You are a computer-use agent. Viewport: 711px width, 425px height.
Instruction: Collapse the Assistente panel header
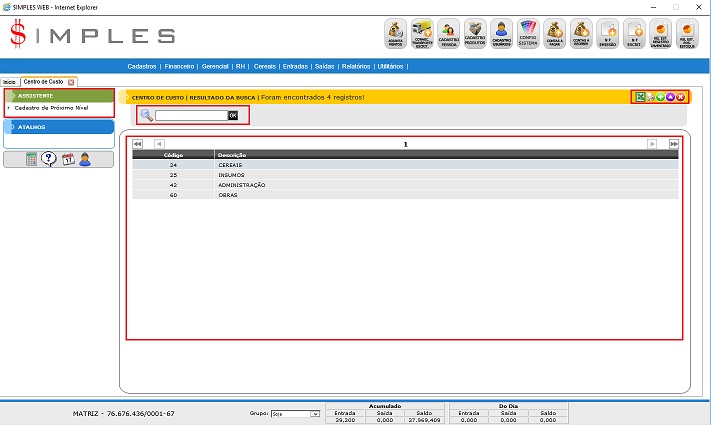58,95
